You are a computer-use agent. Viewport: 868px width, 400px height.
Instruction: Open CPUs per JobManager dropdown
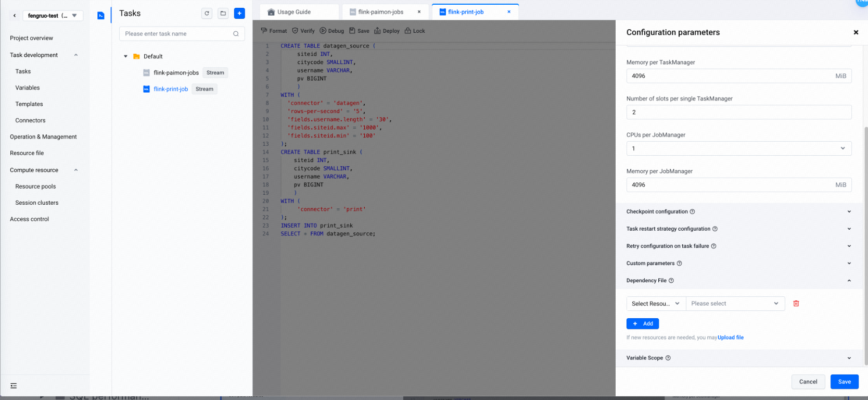click(738, 148)
